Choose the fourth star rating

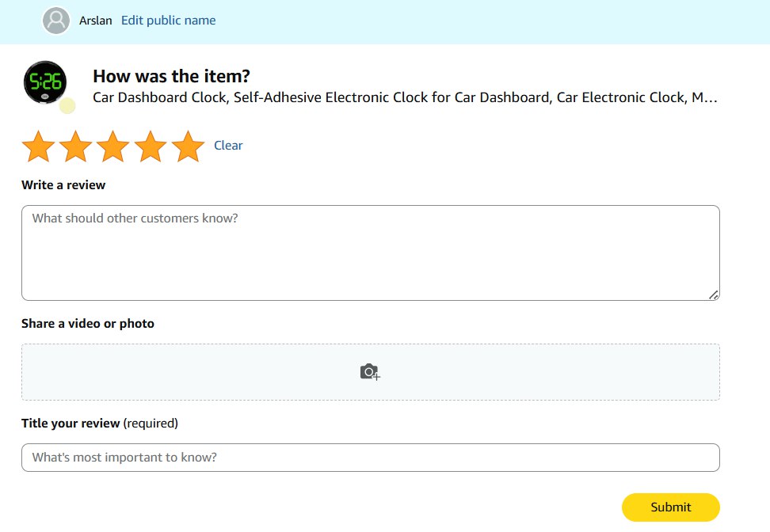click(x=151, y=146)
